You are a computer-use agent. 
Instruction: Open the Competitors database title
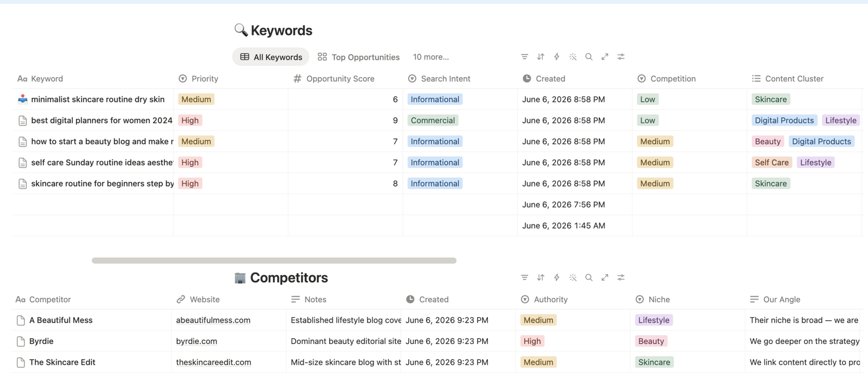click(289, 278)
